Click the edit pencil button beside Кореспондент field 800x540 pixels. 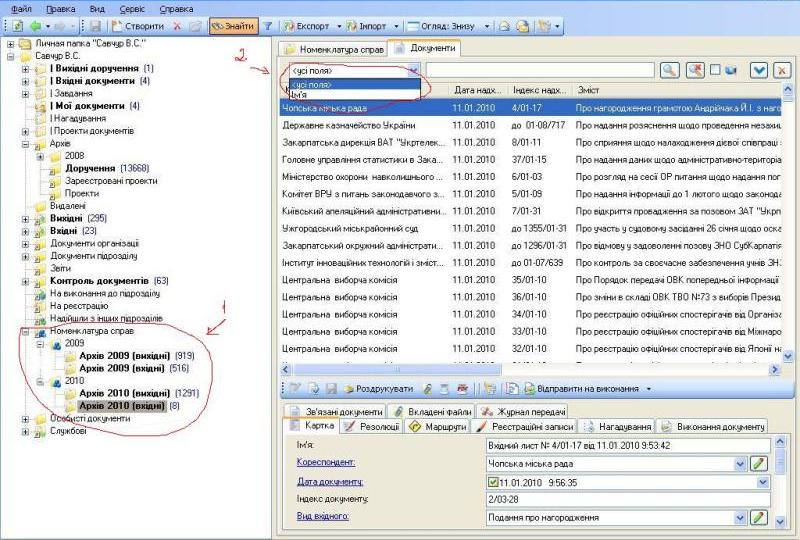pyautogui.click(x=759, y=463)
